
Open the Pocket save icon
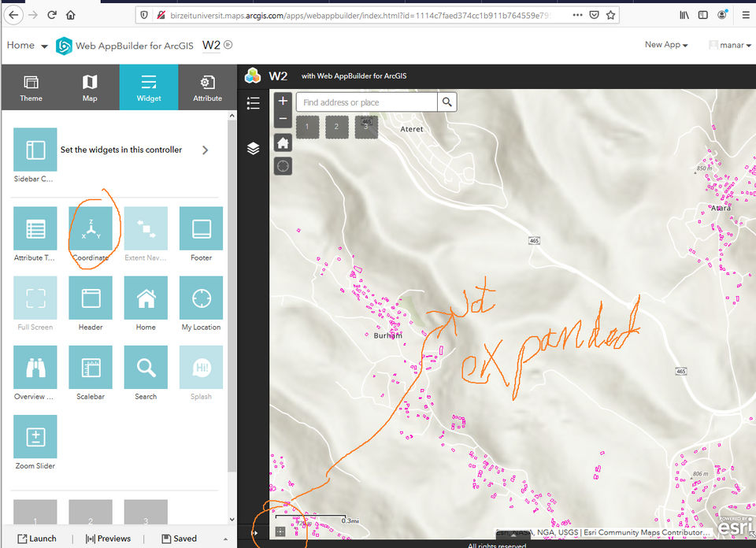[x=594, y=15]
